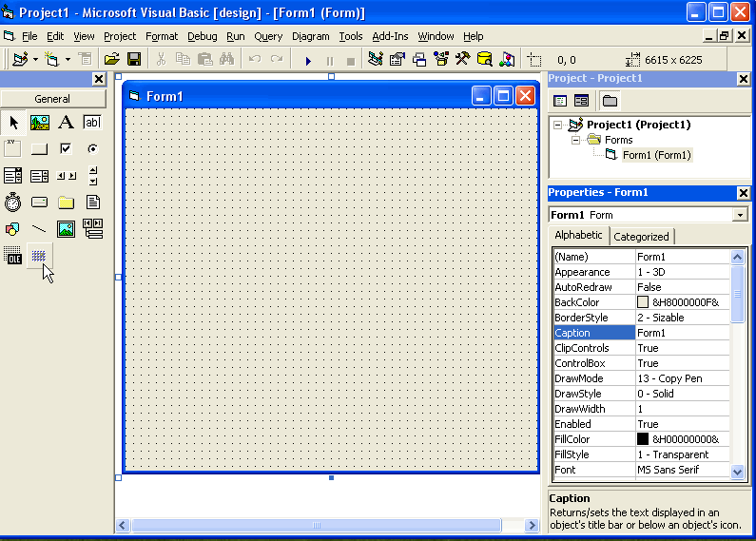Open the Toolbox toolbar icon
The height and width of the screenshot is (541, 756).
[463, 59]
